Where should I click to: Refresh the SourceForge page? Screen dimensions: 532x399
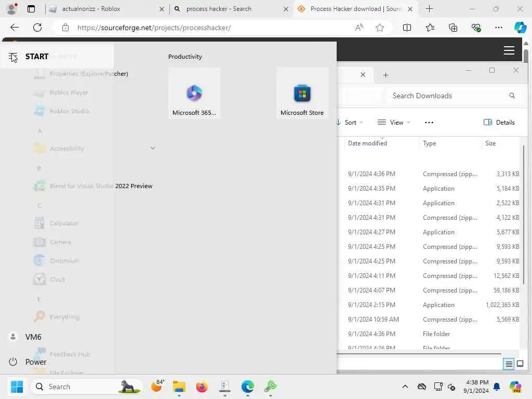click(x=37, y=28)
